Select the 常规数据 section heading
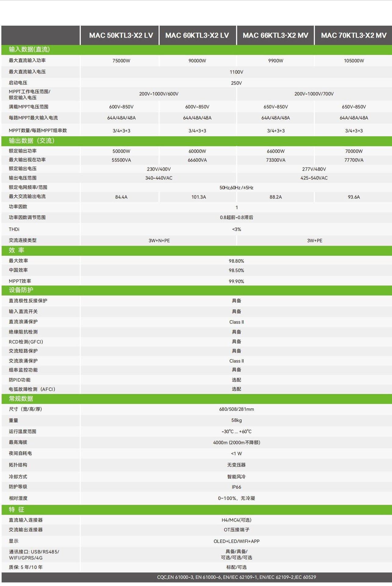The image size is (392, 586). coord(21,399)
